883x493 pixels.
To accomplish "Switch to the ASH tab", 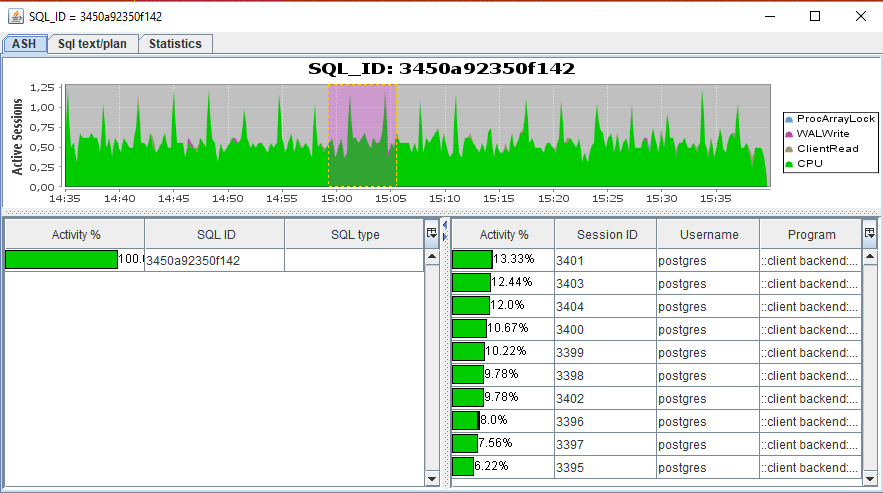I will coord(24,44).
